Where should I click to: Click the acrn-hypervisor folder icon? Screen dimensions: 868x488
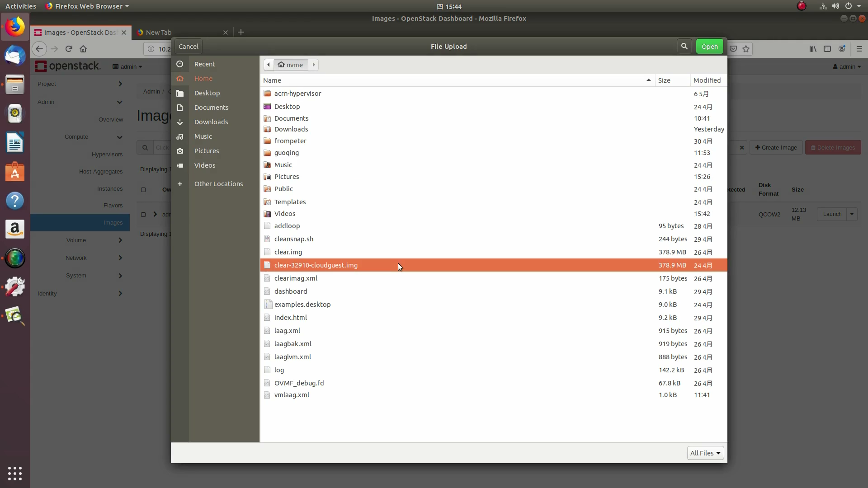click(267, 94)
